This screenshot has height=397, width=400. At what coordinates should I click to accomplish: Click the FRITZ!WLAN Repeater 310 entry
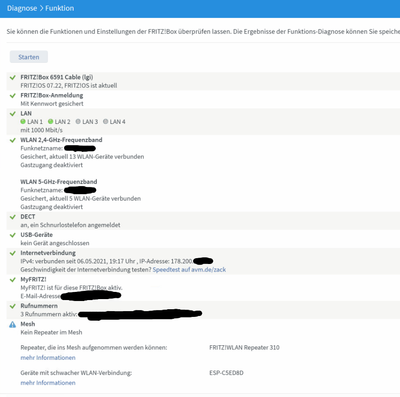pos(244,347)
